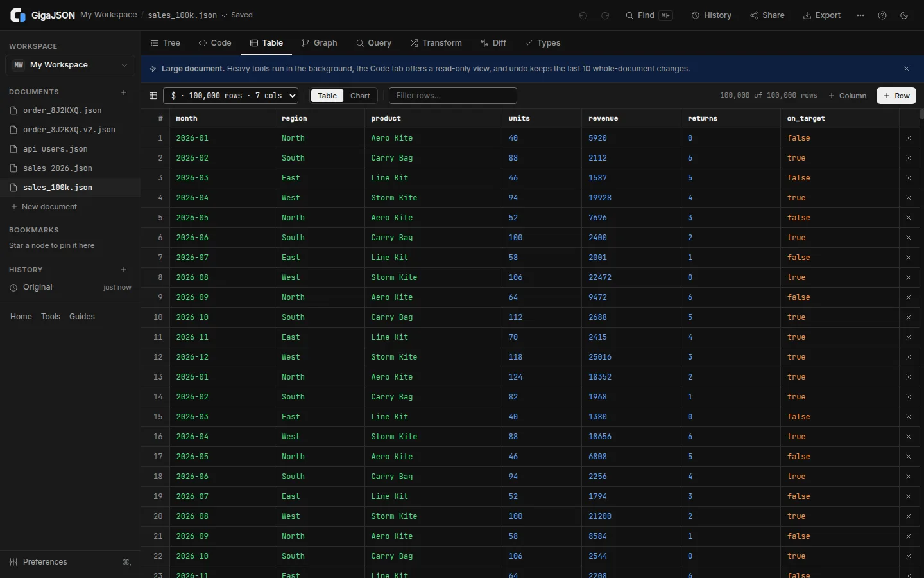
Task: Click the Share button
Action: coord(767,15)
